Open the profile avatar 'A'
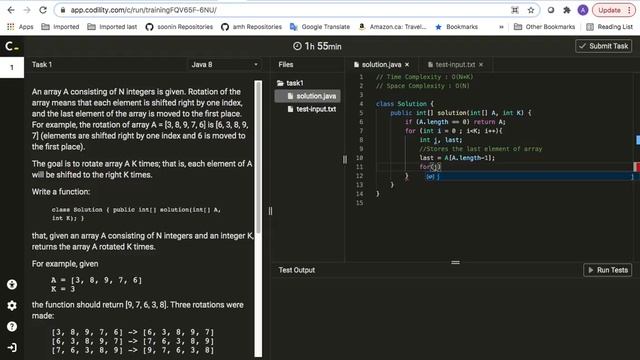640x360 pixels. coord(582,10)
